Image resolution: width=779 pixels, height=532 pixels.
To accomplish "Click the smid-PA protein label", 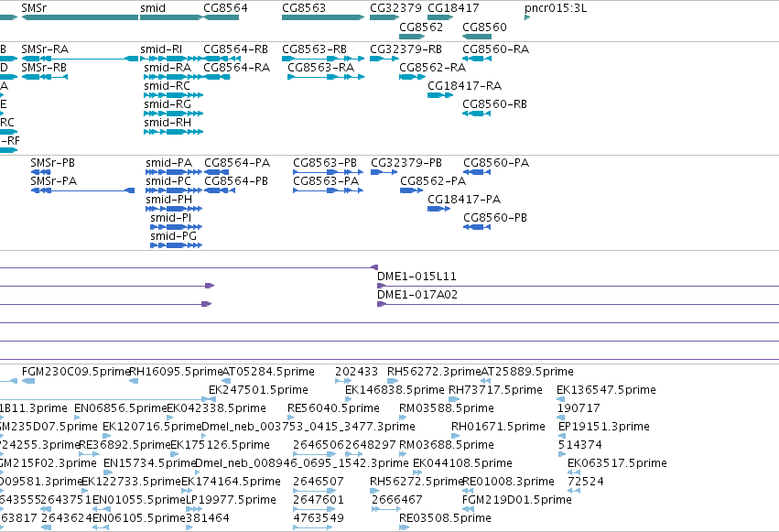I will [169, 163].
